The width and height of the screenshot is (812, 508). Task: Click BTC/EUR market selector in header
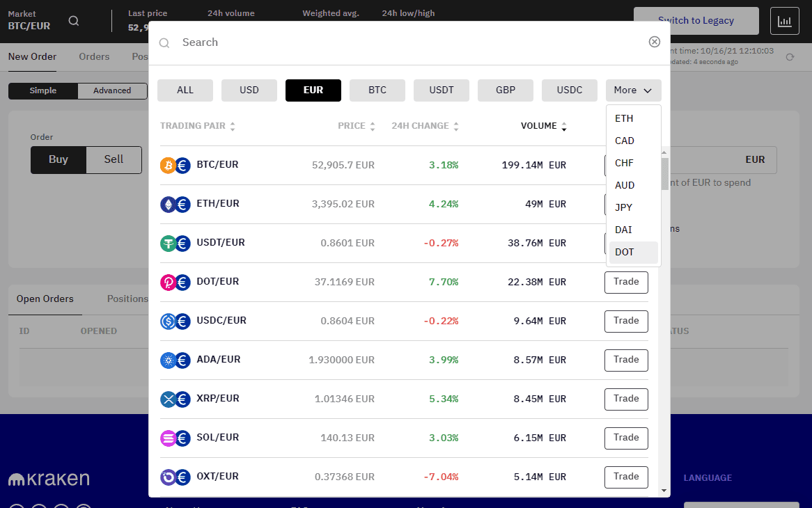point(29,21)
